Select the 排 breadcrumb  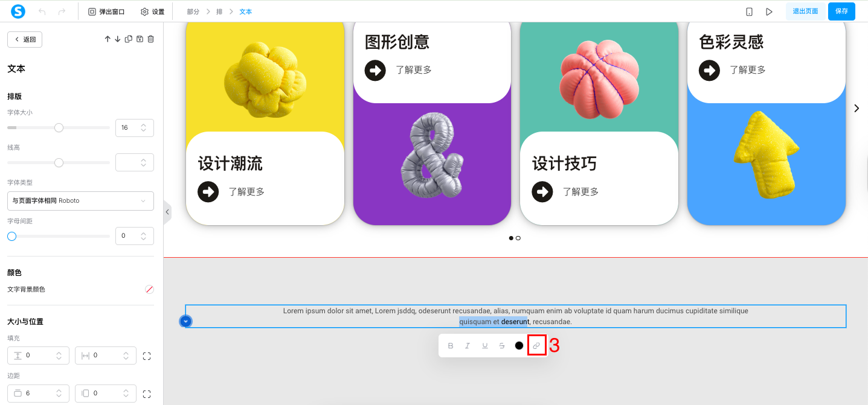coord(219,11)
